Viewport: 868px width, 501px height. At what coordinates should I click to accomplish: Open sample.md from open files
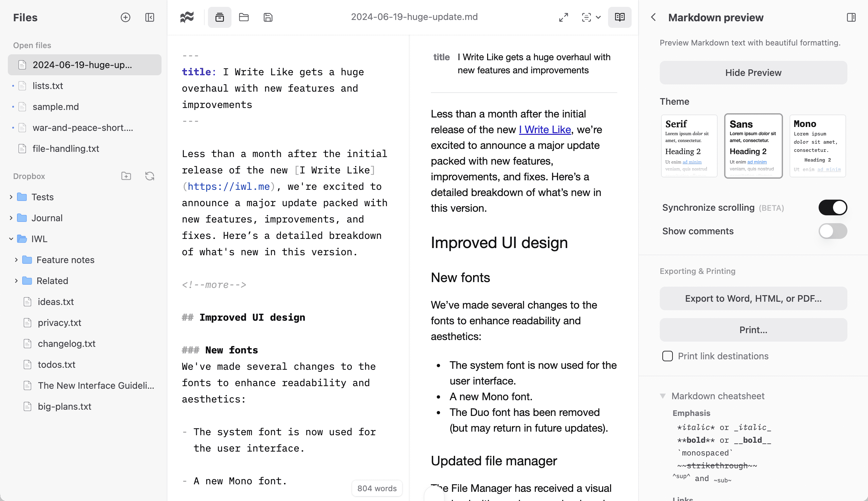click(56, 107)
